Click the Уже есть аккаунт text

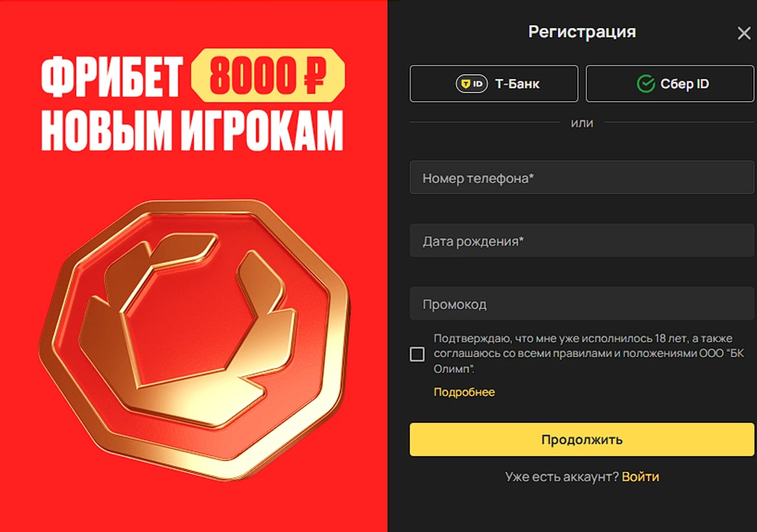(x=562, y=477)
